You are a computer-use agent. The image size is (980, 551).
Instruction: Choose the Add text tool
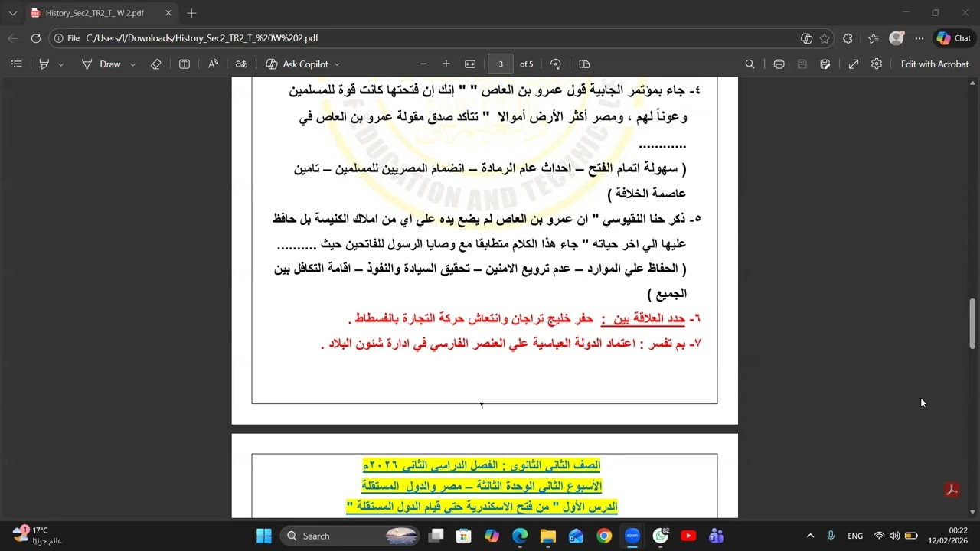pyautogui.click(x=185, y=64)
